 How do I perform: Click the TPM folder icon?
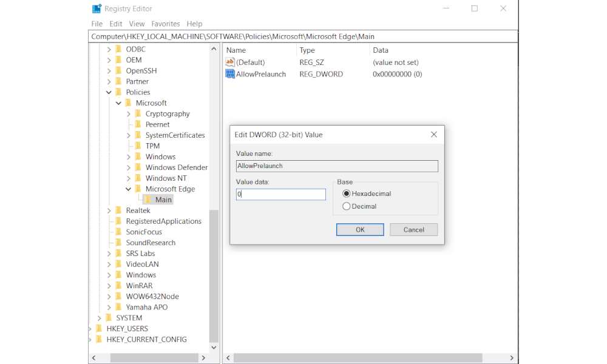click(x=138, y=146)
